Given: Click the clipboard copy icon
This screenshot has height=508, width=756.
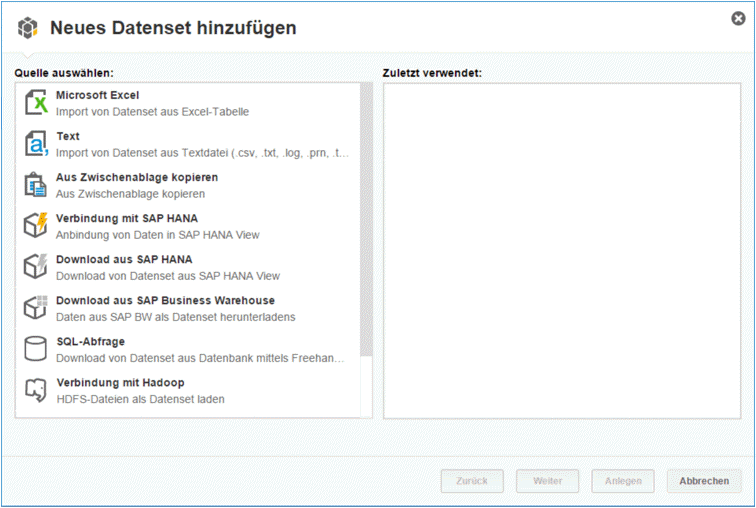Looking at the screenshot, I should pyautogui.click(x=36, y=185).
